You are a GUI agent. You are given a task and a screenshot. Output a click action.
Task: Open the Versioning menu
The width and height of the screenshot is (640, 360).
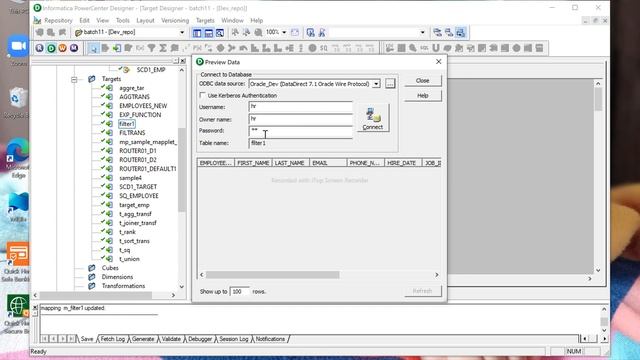175,20
